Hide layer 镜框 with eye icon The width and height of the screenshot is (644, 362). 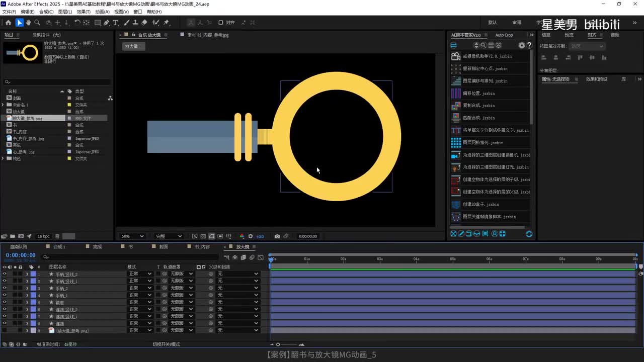pos(5,302)
